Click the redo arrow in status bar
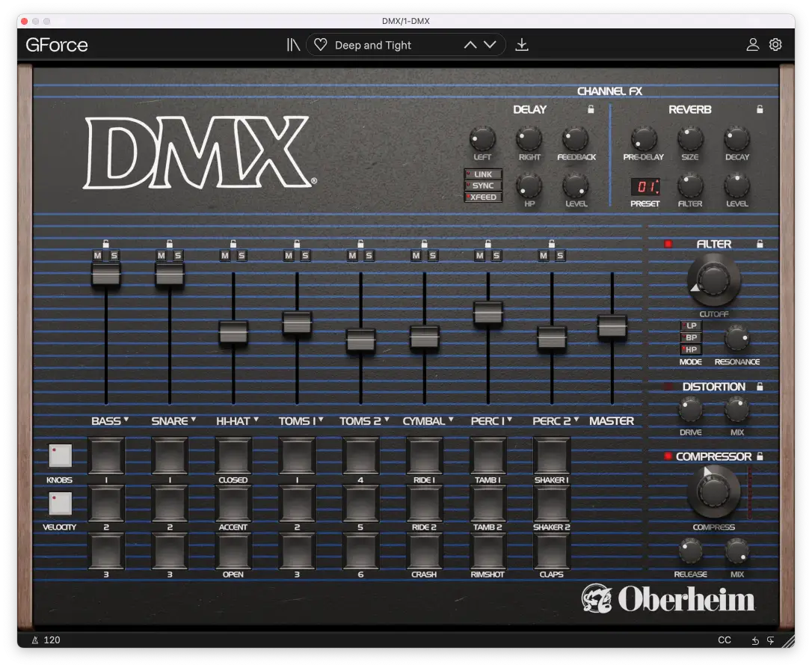This screenshot has width=812, height=668. (x=771, y=640)
